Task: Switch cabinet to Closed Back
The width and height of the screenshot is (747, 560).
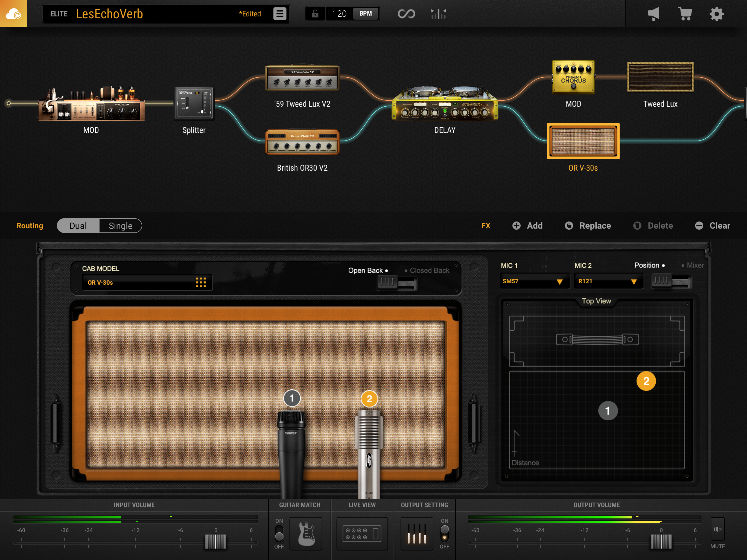Action: pyautogui.click(x=429, y=270)
